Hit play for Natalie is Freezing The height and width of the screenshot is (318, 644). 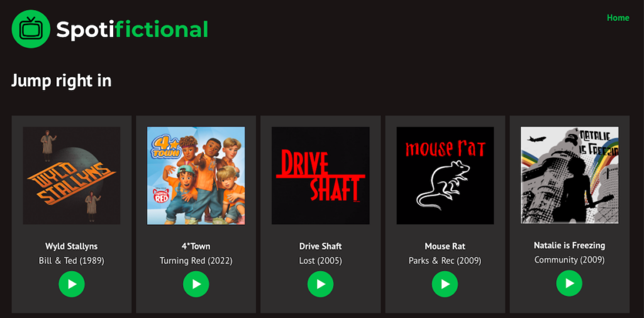569,283
